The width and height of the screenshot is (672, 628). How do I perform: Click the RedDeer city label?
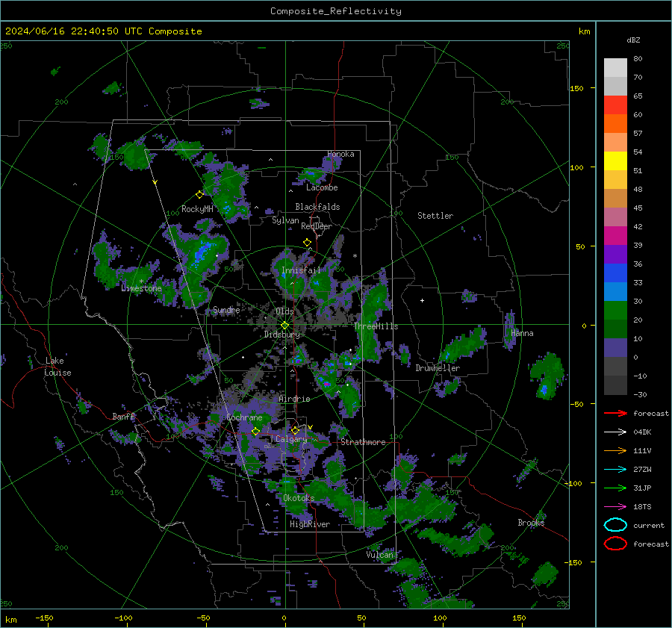(x=317, y=226)
